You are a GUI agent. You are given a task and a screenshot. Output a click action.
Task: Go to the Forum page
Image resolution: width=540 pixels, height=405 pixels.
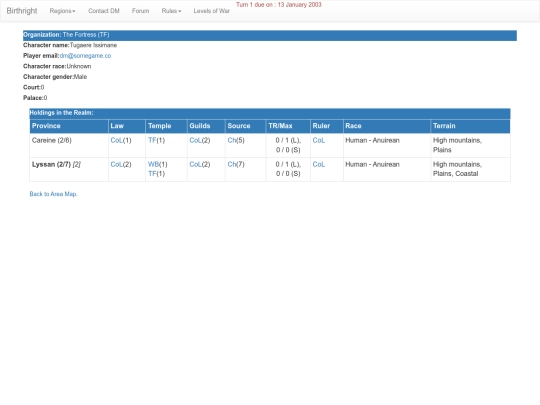(141, 11)
